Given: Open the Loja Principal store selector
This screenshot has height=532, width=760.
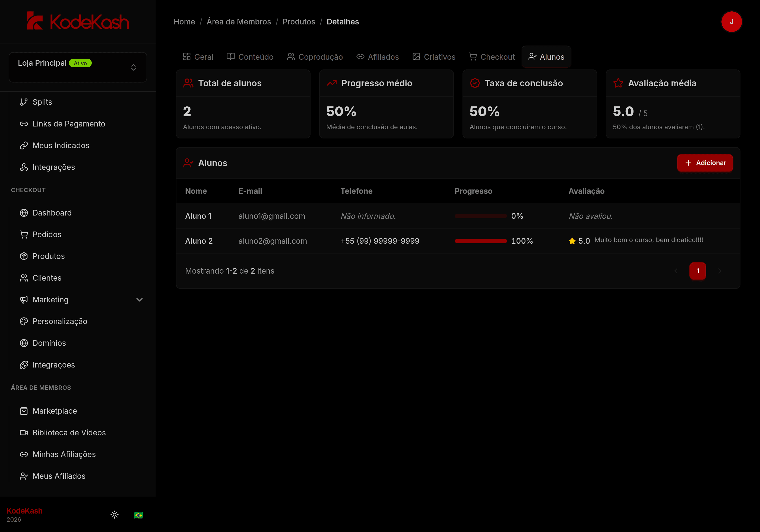Looking at the screenshot, I should [78, 67].
